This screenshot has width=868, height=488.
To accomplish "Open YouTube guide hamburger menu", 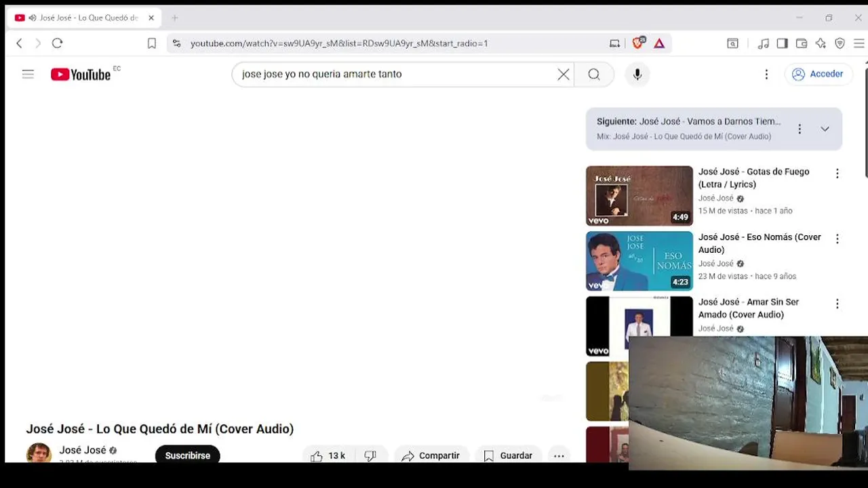I will point(28,75).
